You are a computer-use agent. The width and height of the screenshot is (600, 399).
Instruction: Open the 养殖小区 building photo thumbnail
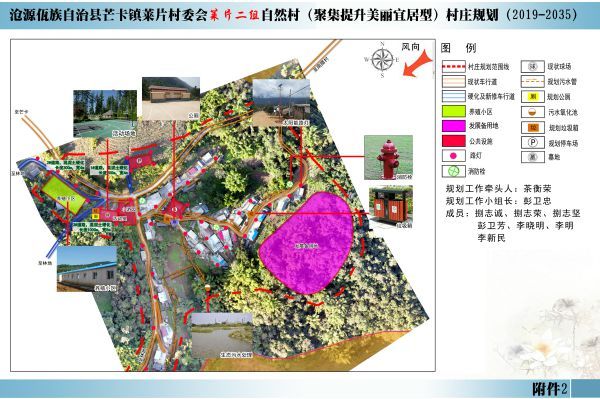[86, 269]
